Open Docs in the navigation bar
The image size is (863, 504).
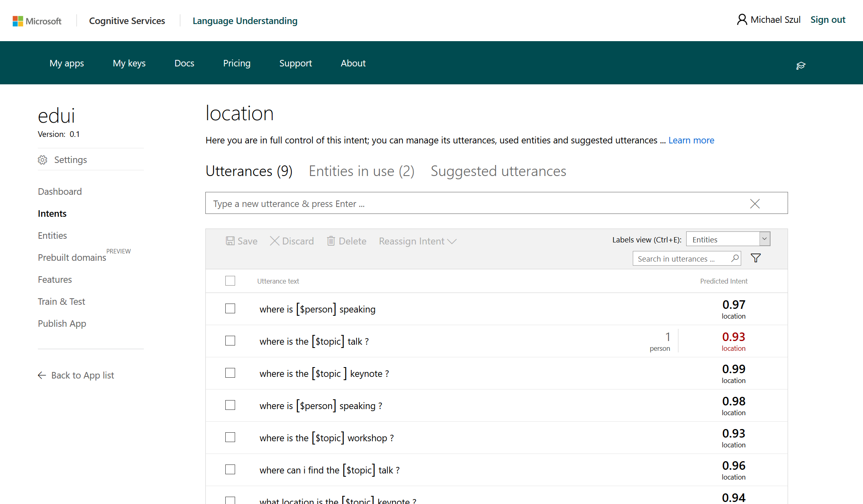tap(184, 63)
